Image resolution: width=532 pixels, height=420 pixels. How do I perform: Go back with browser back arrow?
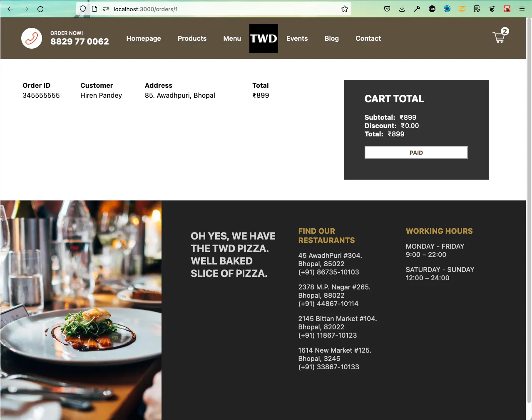click(10, 9)
